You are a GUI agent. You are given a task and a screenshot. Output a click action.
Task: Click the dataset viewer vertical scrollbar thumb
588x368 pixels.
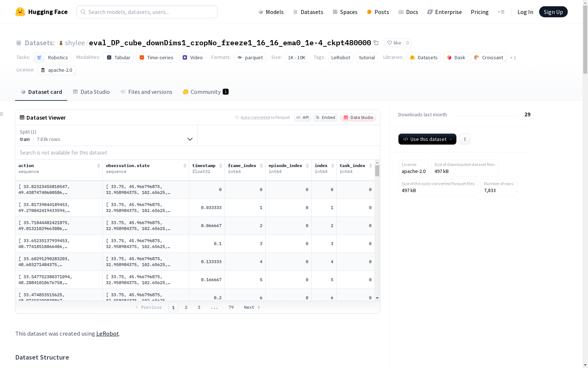377,171
